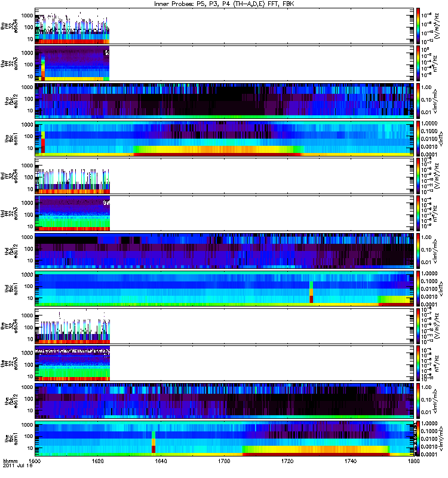Select the the fff scm3 spectrogram panel
The image size is (448, 478).
coord(225,363)
